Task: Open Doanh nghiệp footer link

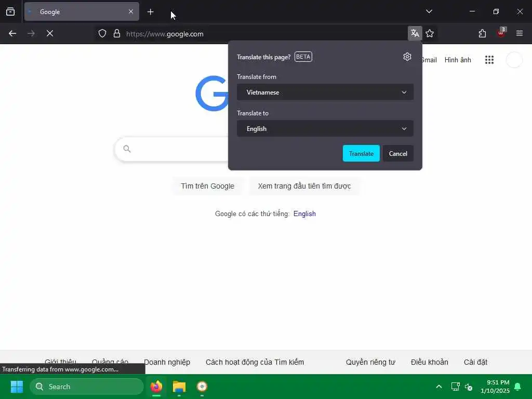Action: pos(167,362)
